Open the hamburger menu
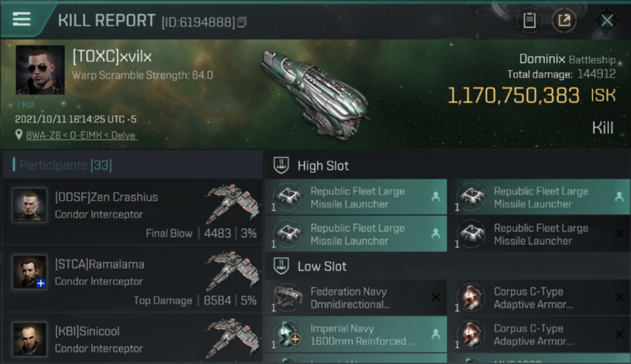Image resolution: width=631 pixels, height=364 pixels. [21, 19]
